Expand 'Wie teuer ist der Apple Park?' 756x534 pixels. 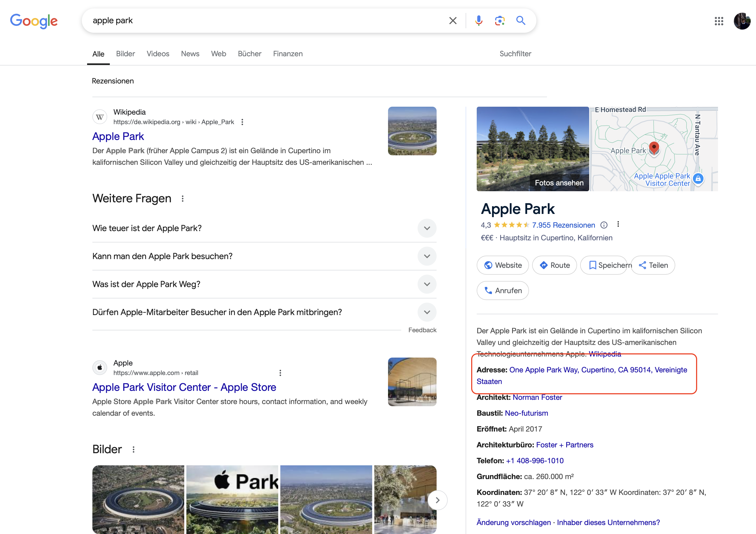pyautogui.click(x=427, y=228)
